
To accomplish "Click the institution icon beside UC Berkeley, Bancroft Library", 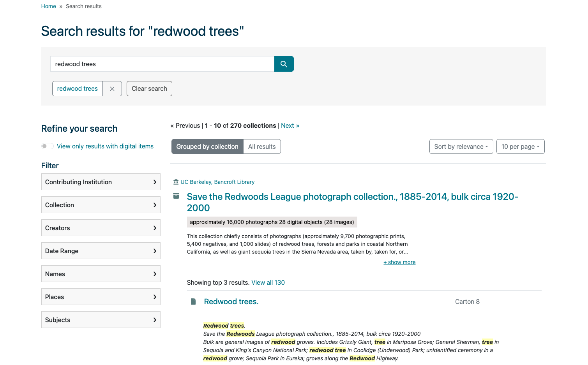I will (176, 182).
